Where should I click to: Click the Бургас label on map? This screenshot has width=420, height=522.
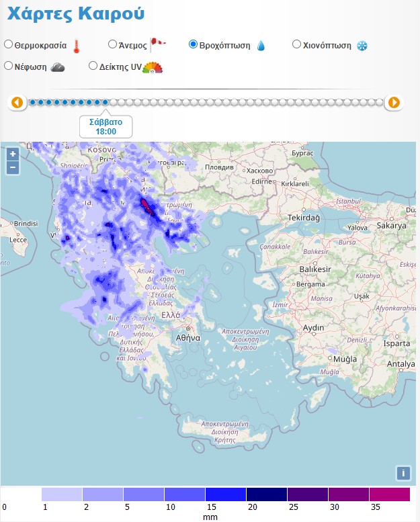tap(302, 153)
